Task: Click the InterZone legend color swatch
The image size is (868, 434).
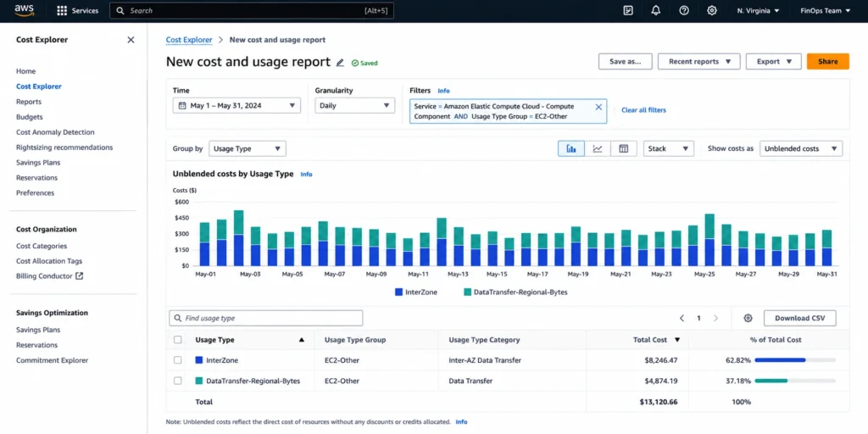Action: coord(398,292)
